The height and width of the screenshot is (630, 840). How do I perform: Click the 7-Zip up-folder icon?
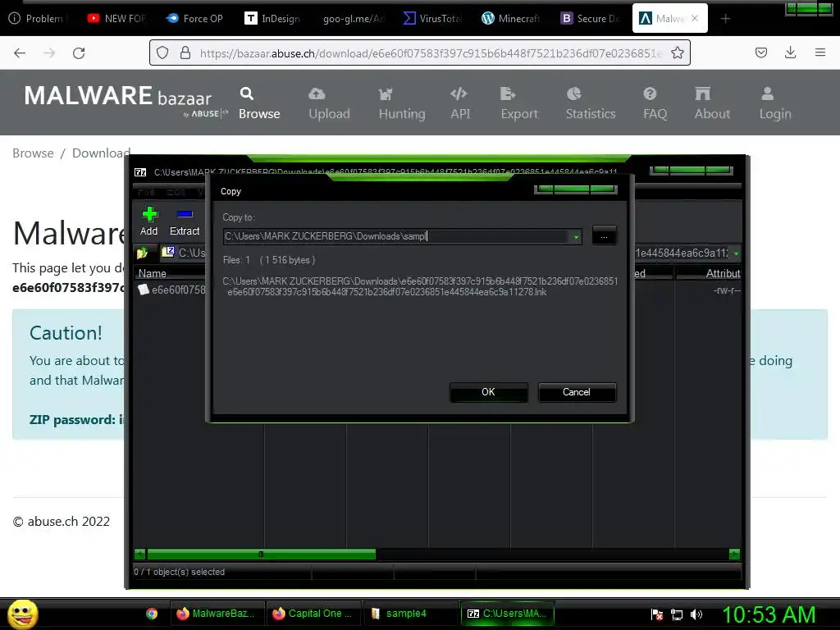(142, 253)
